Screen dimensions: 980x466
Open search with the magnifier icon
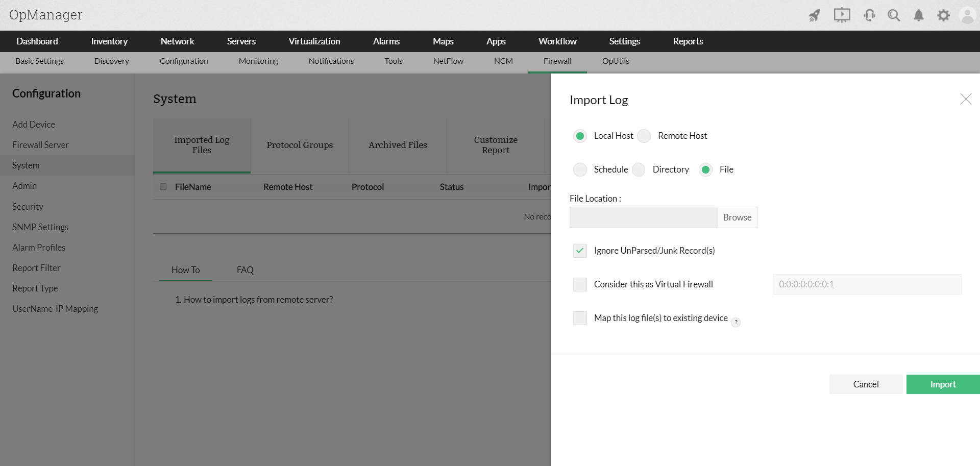click(x=894, y=15)
